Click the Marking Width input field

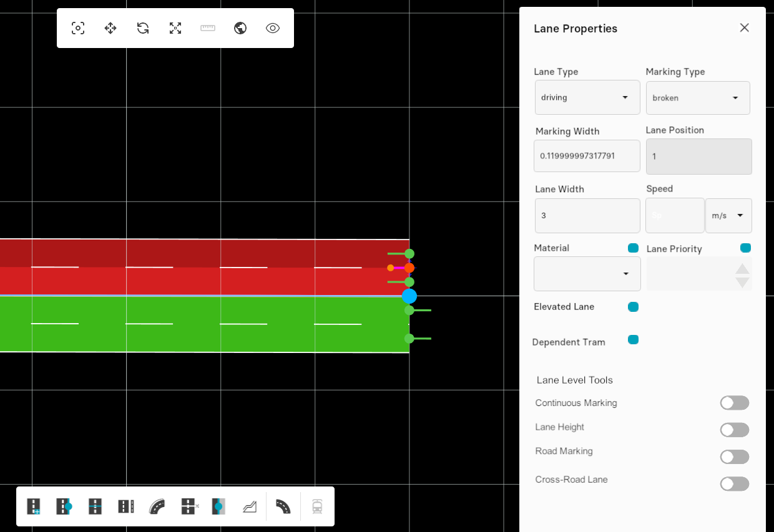(x=587, y=156)
